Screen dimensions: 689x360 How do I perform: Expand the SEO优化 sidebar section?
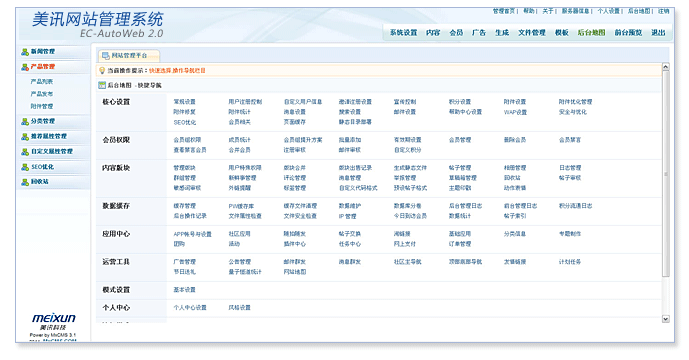click(x=54, y=167)
